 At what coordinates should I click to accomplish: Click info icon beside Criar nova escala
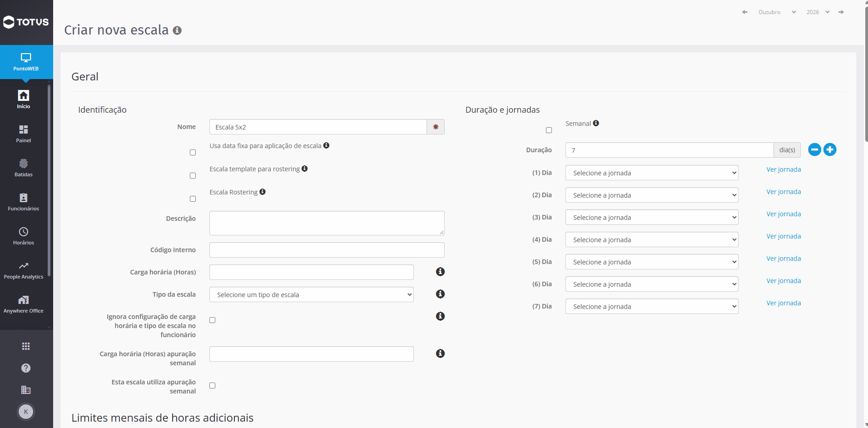coord(177,30)
